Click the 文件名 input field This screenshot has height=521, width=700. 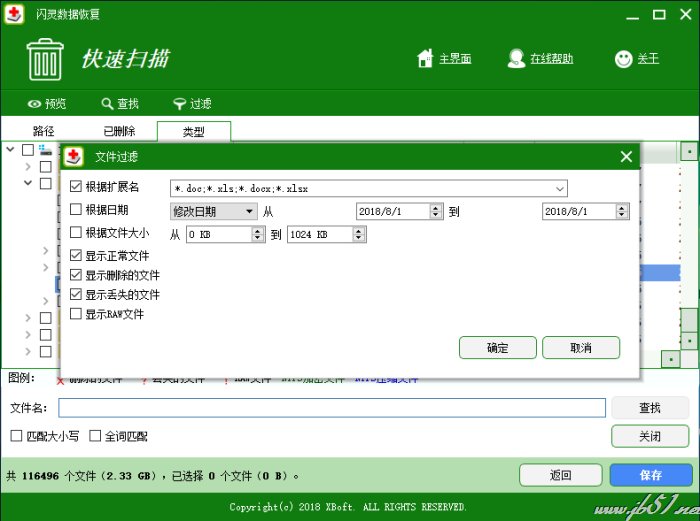click(332, 408)
